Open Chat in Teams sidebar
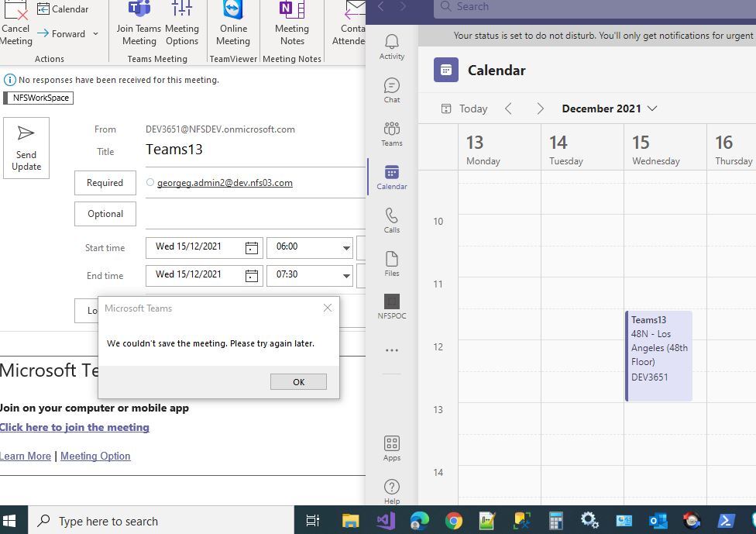 pyautogui.click(x=391, y=91)
